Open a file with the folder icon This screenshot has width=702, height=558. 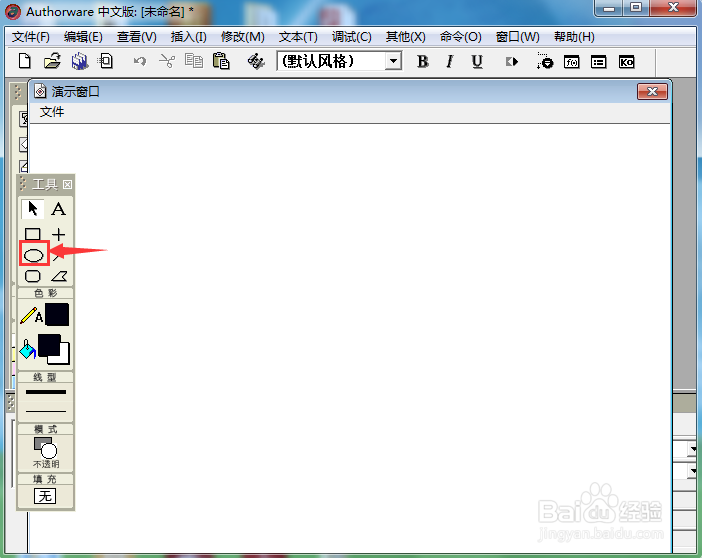click(x=52, y=61)
